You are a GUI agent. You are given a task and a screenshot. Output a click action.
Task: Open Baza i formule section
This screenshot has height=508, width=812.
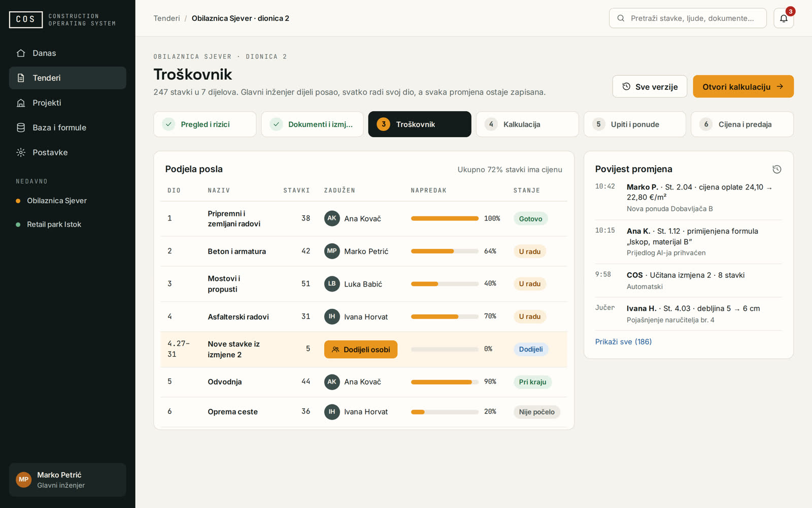click(67, 128)
